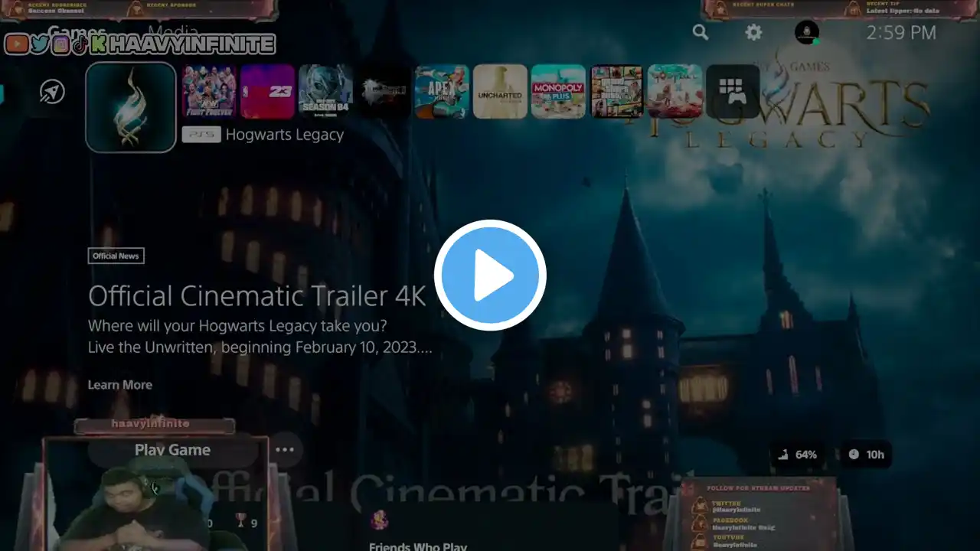
Task: Choose the dark tile left of Apex Legends
Action: coord(384,92)
